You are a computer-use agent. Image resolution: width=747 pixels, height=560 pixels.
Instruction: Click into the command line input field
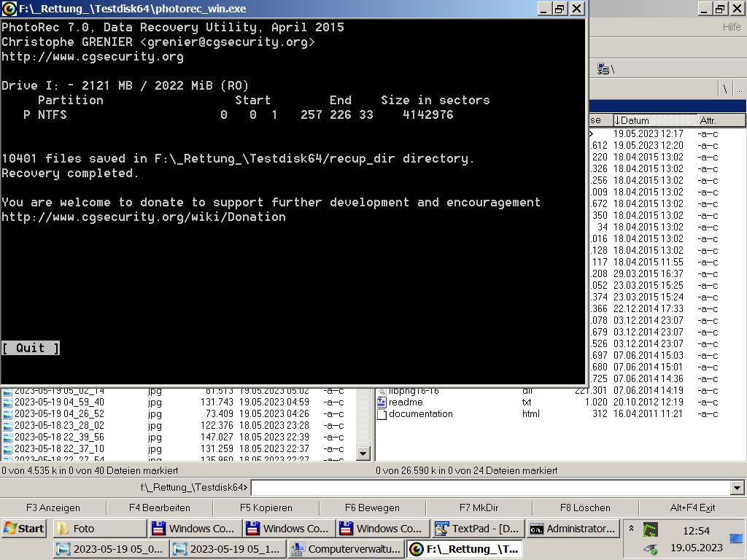coord(491,488)
